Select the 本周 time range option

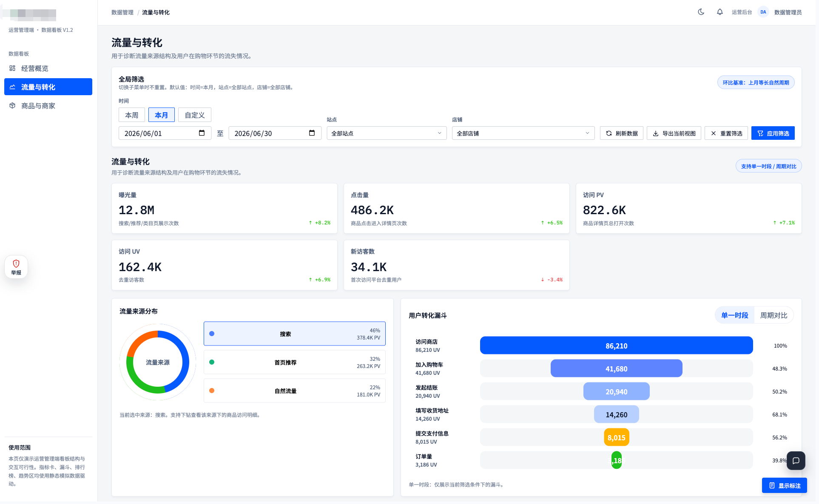coord(132,115)
